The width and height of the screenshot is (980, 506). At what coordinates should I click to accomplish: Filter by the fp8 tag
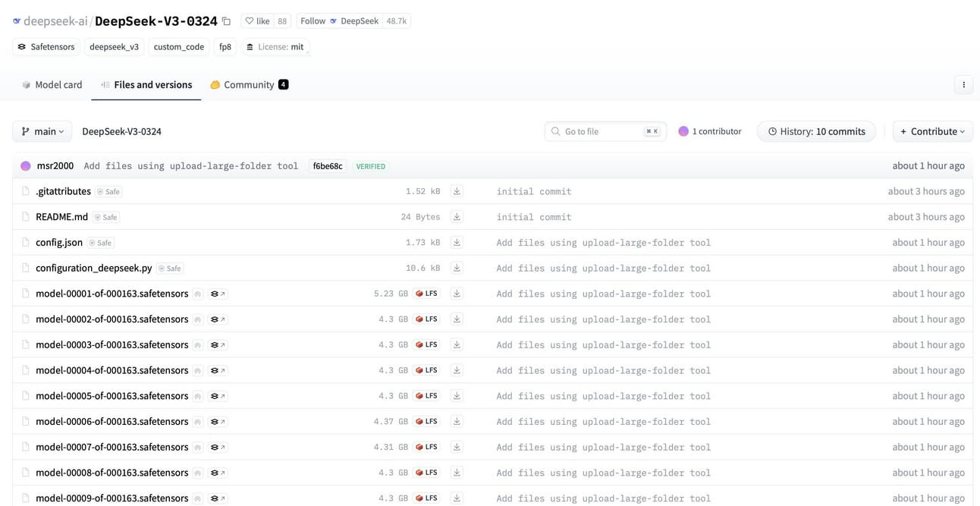(x=225, y=47)
